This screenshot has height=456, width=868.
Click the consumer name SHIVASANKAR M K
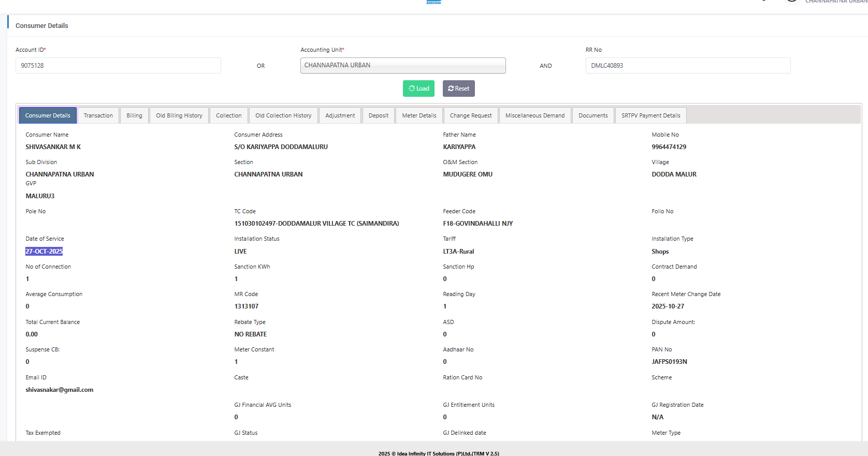coord(53,147)
